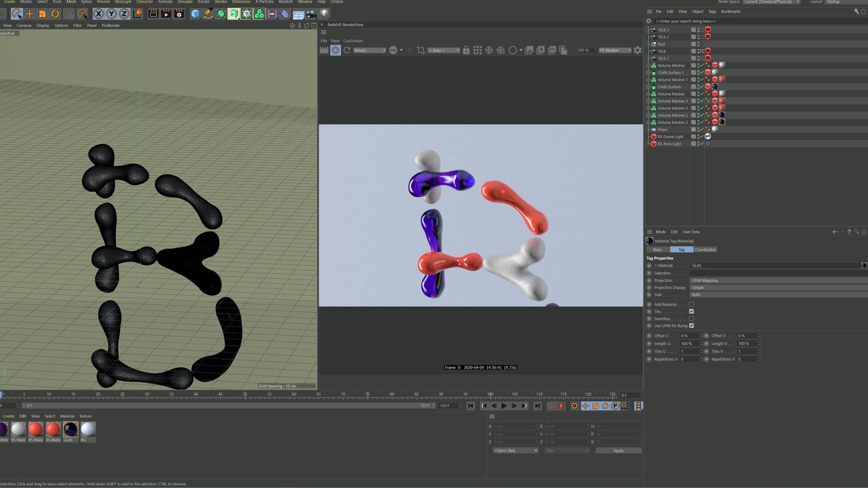Open the MoGraph cloner icon
The width and height of the screenshot is (868, 488).
[259, 14]
